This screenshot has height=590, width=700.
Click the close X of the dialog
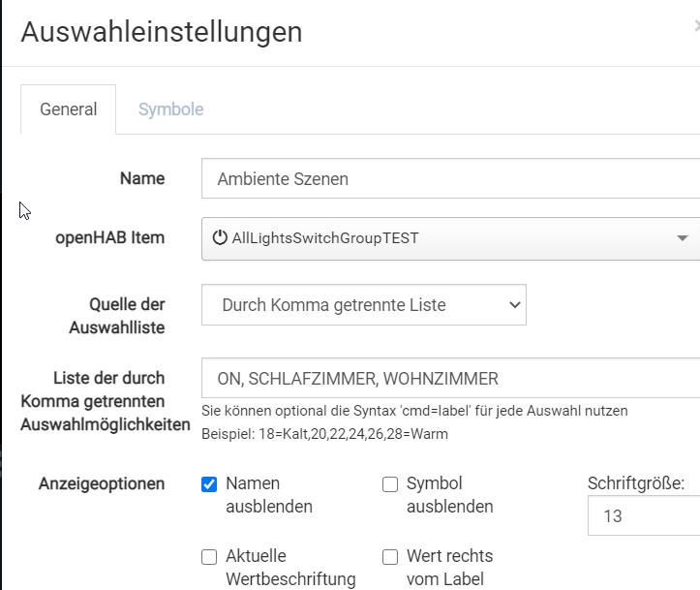pyautogui.click(x=697, y=26)
